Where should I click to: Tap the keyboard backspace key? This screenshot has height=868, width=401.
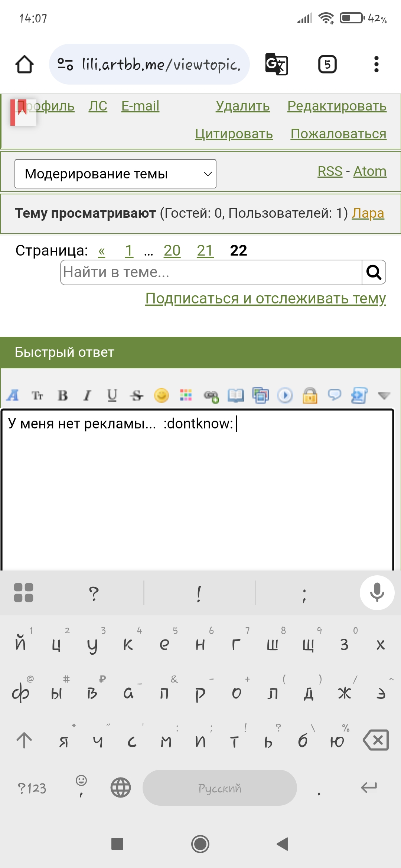(376, 740)
